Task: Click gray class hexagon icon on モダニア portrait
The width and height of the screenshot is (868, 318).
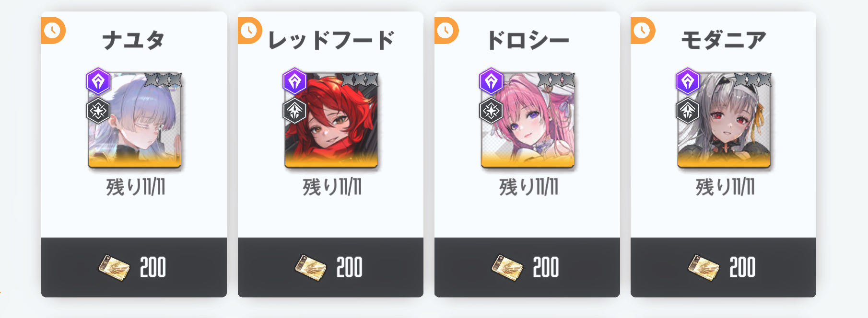Action: tap(688, 111)
